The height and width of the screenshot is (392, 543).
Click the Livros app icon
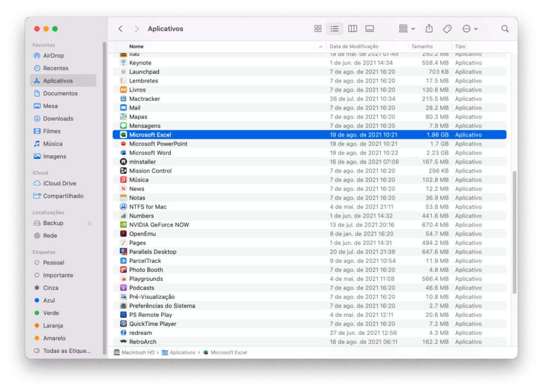click(123, 90)
